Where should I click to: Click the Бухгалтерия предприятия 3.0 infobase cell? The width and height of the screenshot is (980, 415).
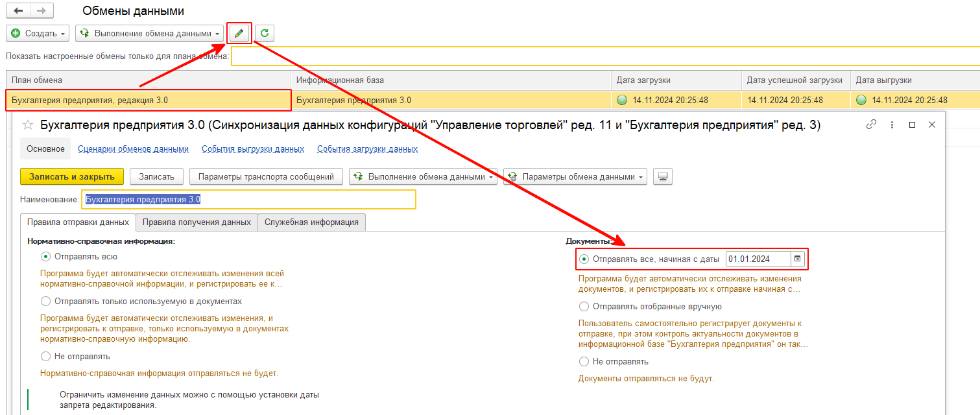tap(451, 100)
